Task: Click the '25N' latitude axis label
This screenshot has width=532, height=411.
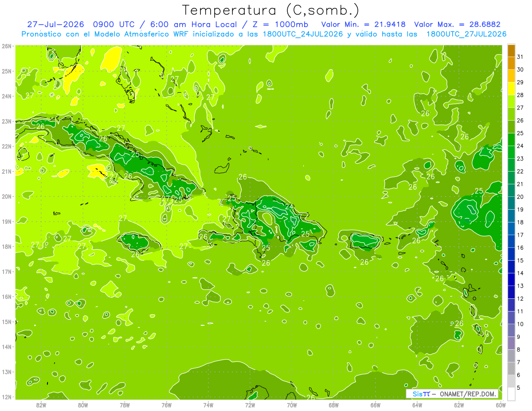Action: point(6,71)
